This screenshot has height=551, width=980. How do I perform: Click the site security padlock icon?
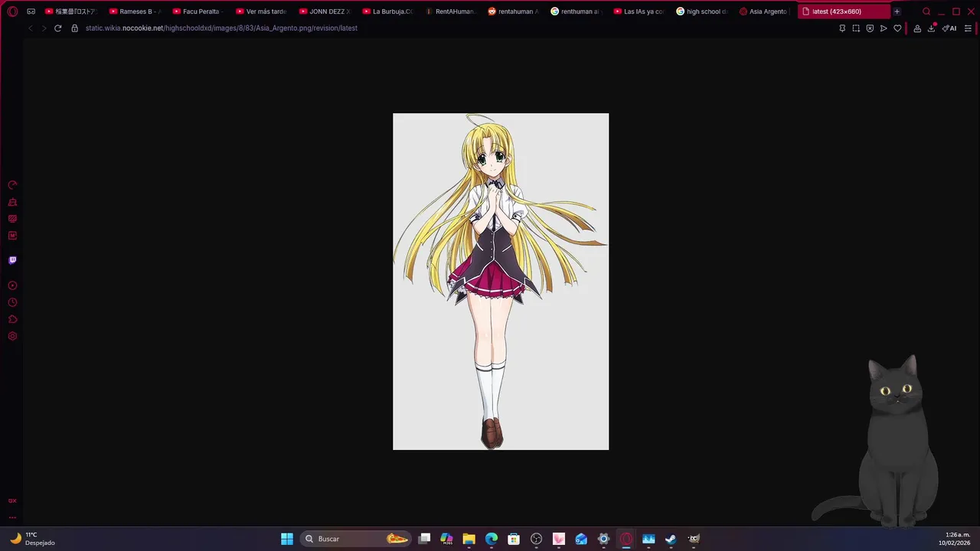pos(74,28)
